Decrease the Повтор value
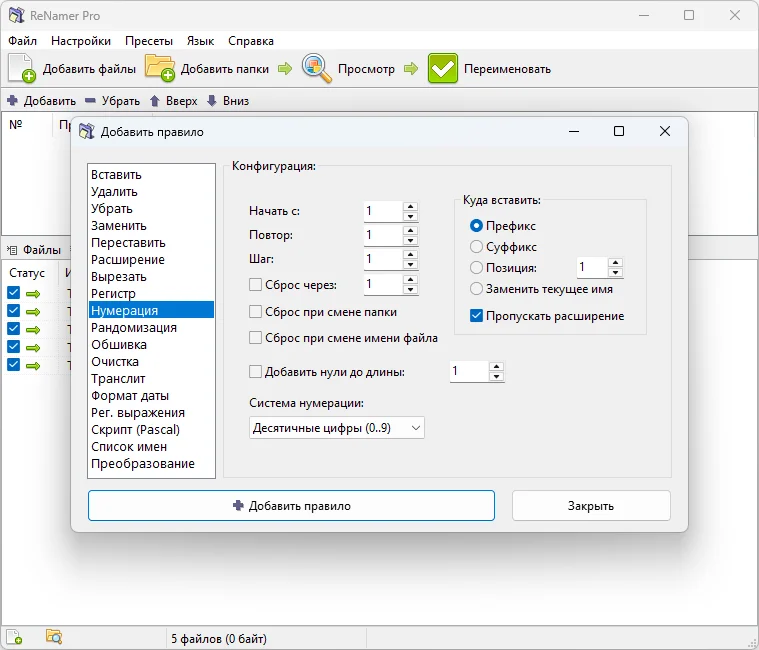The image size is (759, 650). (x=410, y=240)
